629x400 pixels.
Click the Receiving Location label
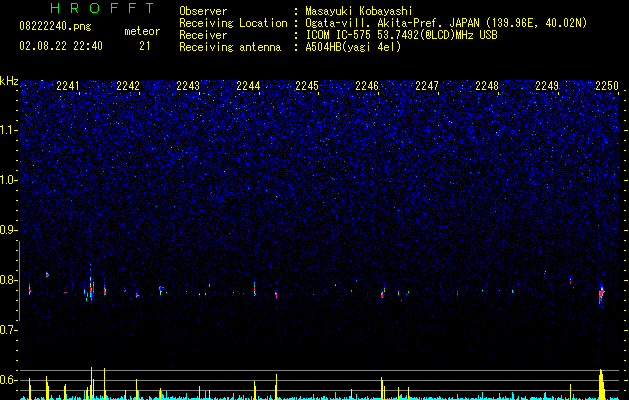pyautogui.click(x=233, y=23)
